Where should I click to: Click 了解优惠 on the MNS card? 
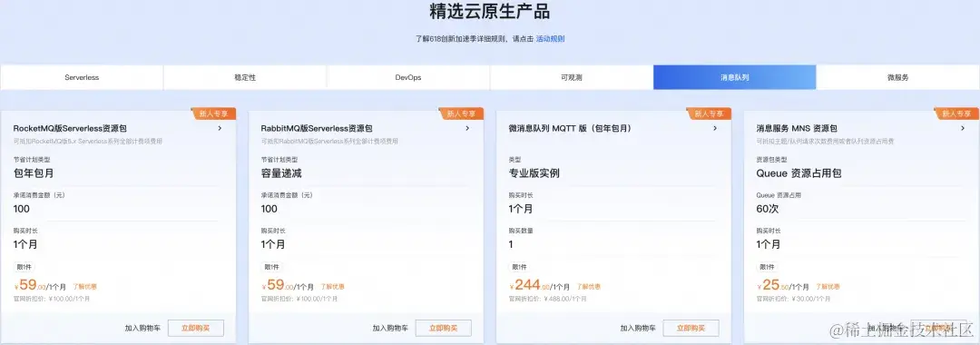click(x=828, y=287)
